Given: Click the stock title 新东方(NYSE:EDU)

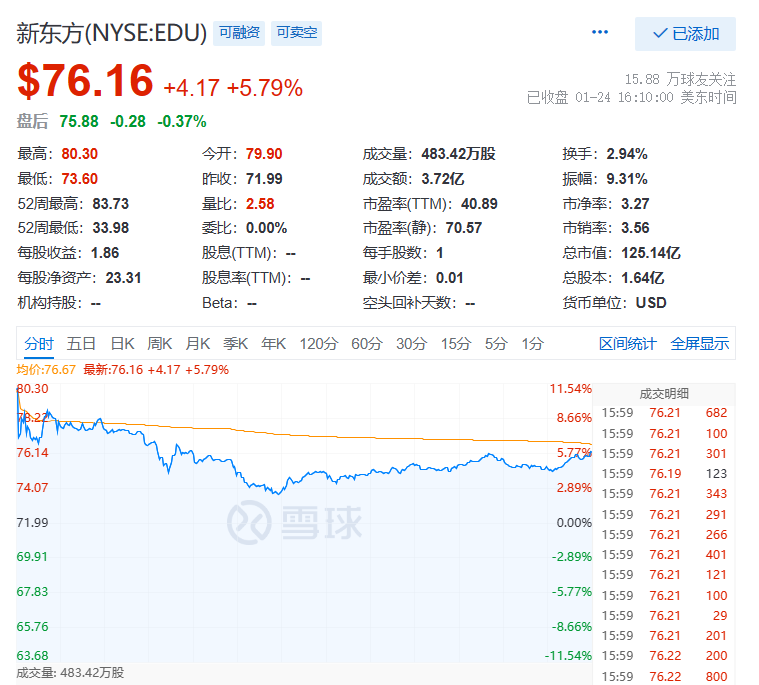Looking at the screenshot, I should 112,33.
